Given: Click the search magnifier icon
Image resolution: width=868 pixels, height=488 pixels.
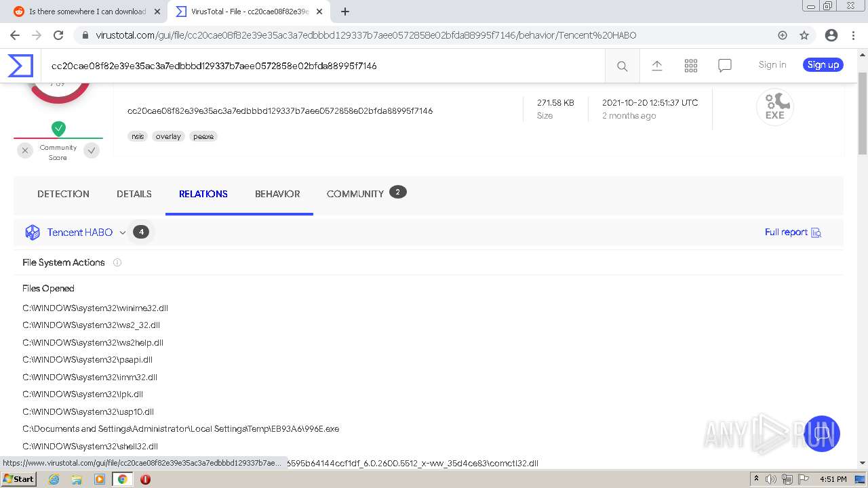Looking at the screenshot, I should [622, 66].
